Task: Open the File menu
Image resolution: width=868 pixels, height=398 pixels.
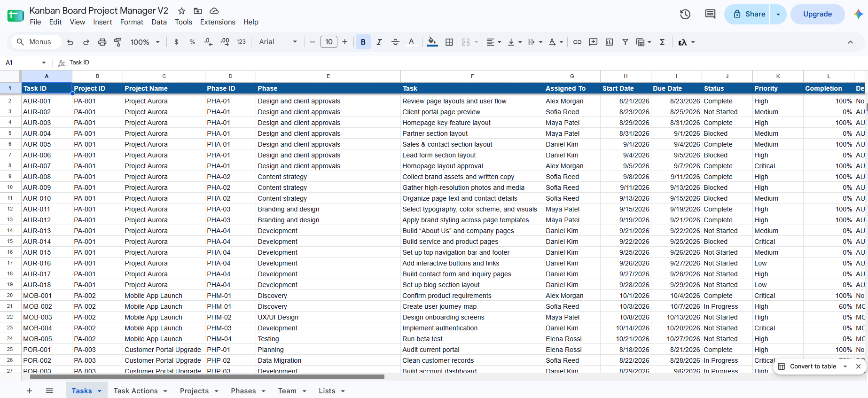Action: click(x=35, y=22)
